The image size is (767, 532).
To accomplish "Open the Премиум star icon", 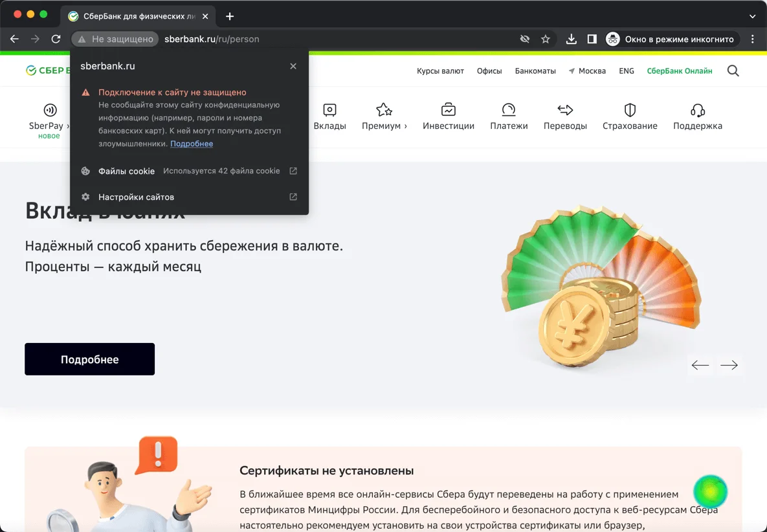I will coord(384,110).
